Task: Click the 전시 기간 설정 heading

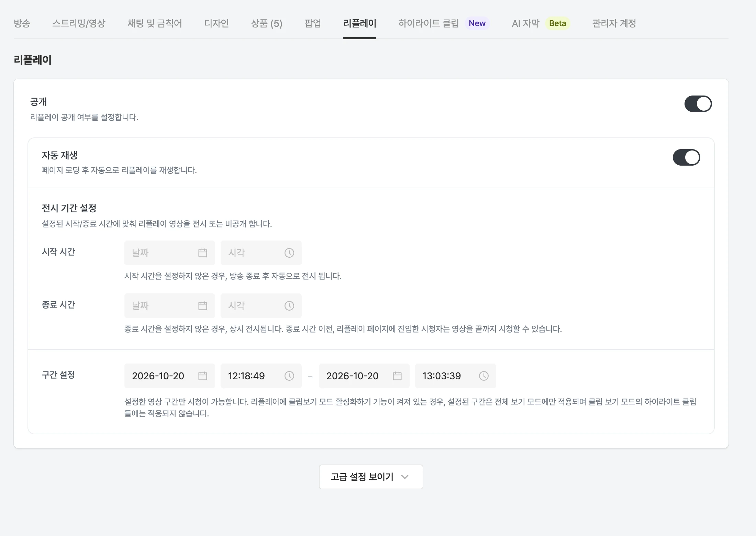Action: (x=69, y=208)
